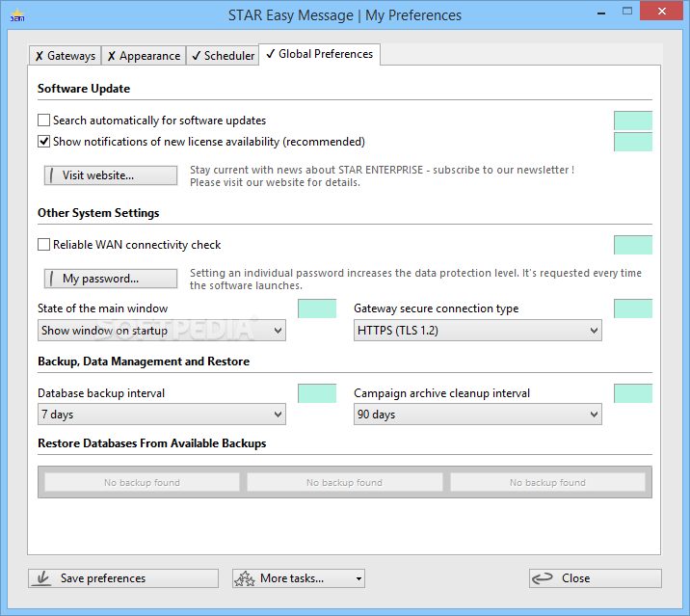Enable Search automatically for software updates
This screenshot has width=690, height=616.
click(43, 121)
